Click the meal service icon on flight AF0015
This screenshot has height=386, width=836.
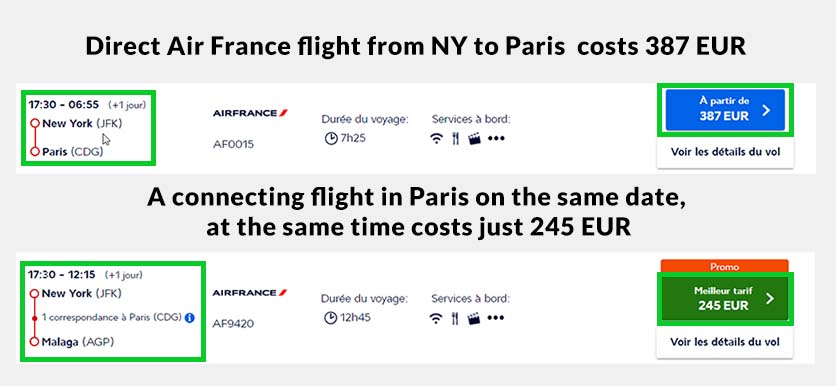click(x=455, y=139)
